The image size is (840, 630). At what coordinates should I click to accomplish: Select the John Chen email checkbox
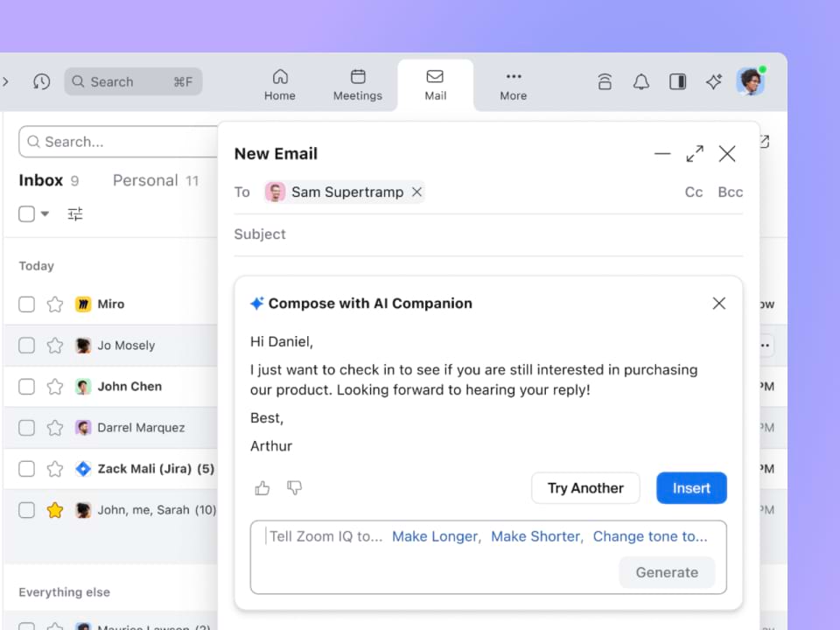point(27,387)
